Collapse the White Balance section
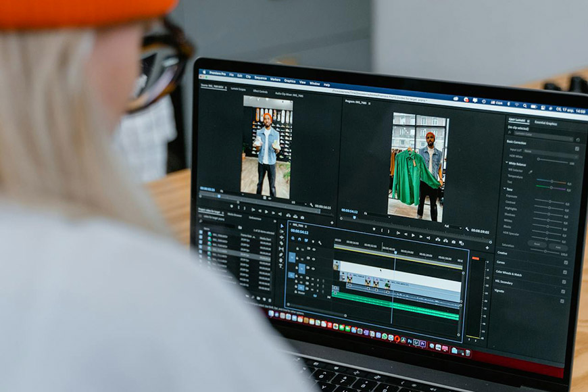 pos(507,162)
